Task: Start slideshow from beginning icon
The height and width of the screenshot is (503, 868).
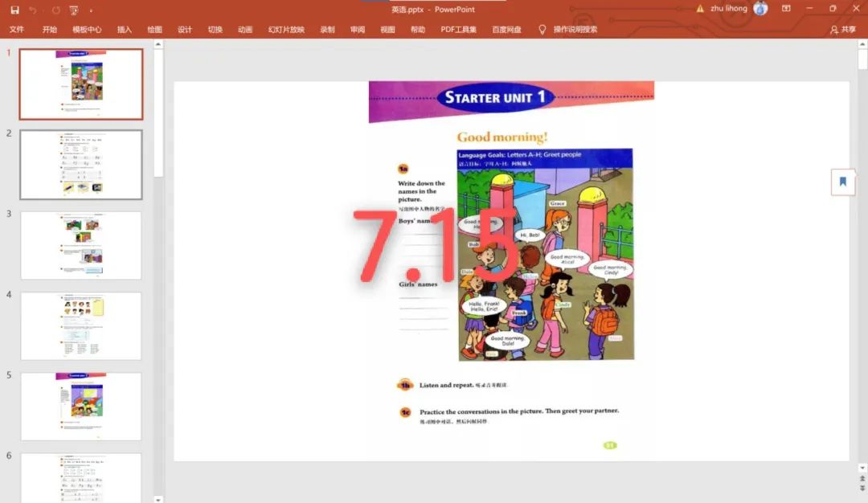Action: [74, 10]
